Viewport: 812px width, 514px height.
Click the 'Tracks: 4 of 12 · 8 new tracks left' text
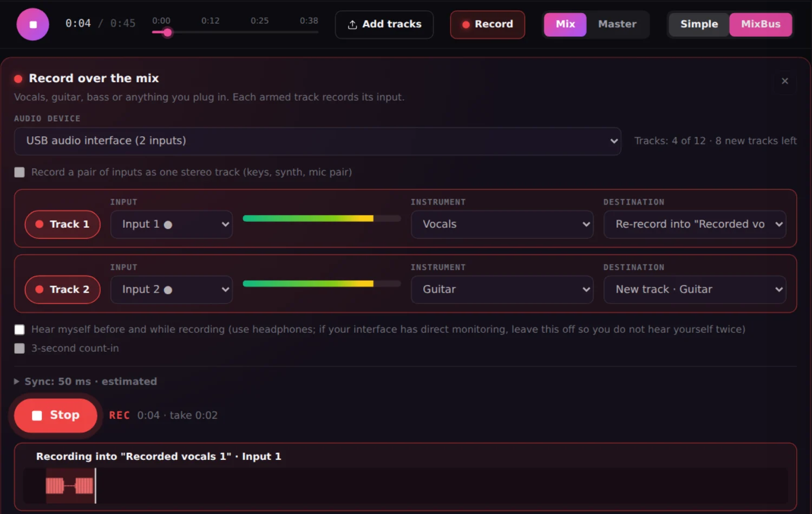[x=716, y=141]
